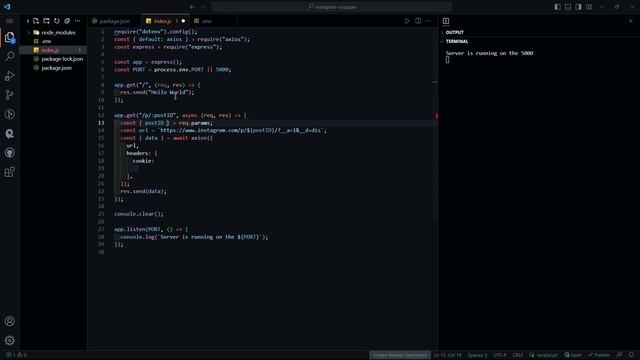Click terminal text Server is running
The image size is (640, 360).
(489, 53)
